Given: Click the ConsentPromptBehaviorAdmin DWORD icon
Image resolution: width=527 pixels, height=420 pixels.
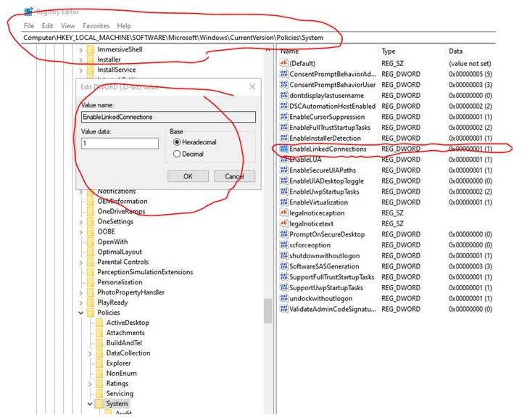Looking at the screenshot, I should pyautogui.click(x=283, y=74).
